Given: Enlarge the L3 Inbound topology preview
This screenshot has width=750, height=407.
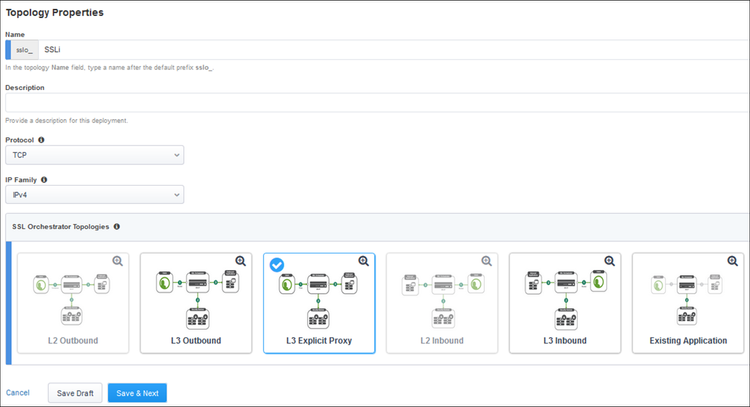Looking at the screenshot, I should tap(609, 261).
